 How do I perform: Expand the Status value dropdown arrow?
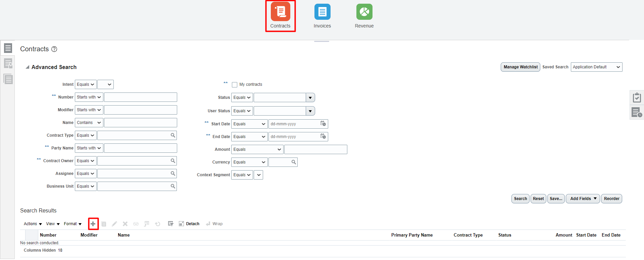coord(310,97)
